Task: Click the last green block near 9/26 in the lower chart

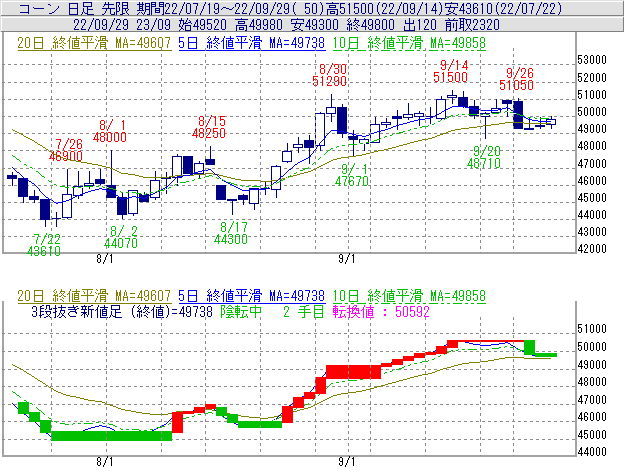Action: coord(529,347)
